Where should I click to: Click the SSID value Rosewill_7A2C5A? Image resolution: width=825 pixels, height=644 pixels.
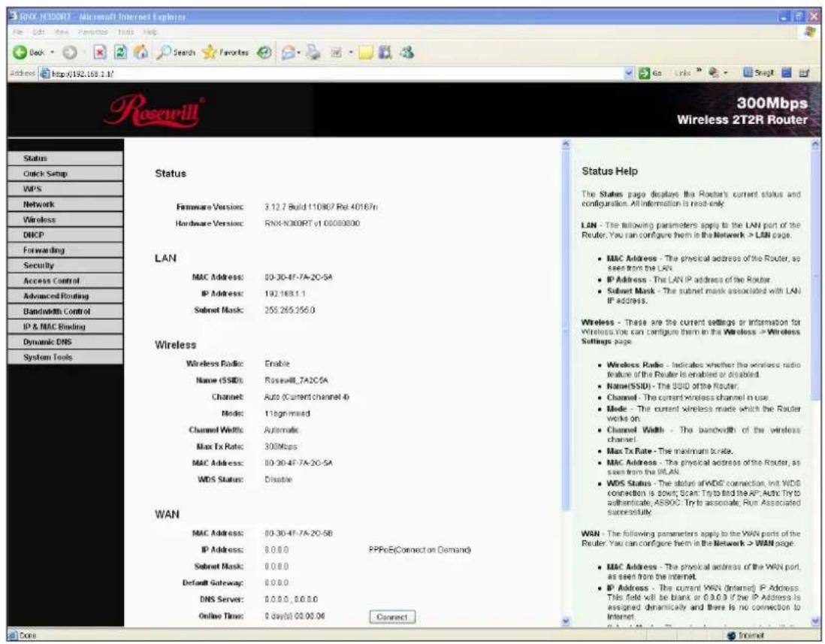tap(296, 380)
